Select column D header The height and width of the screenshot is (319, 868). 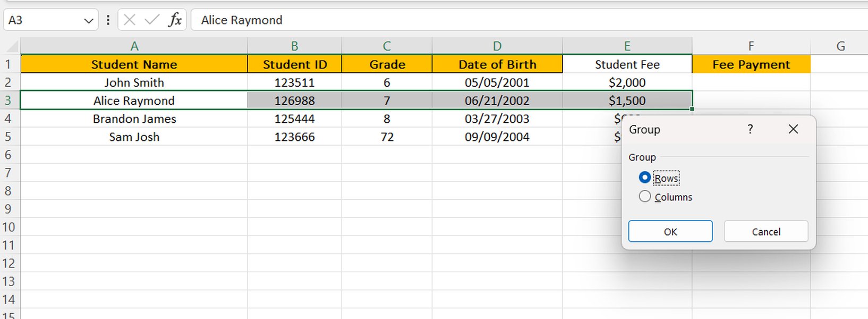497,46
